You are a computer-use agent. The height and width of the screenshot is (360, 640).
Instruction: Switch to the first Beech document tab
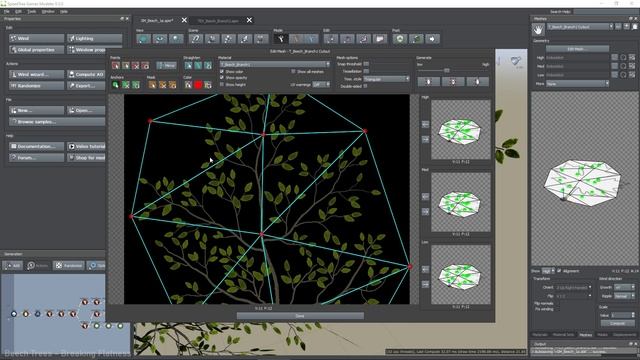pos(157,20)
